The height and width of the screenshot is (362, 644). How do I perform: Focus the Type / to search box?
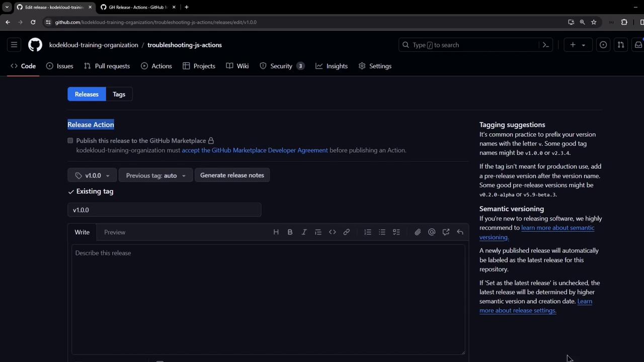click(476, 45)
